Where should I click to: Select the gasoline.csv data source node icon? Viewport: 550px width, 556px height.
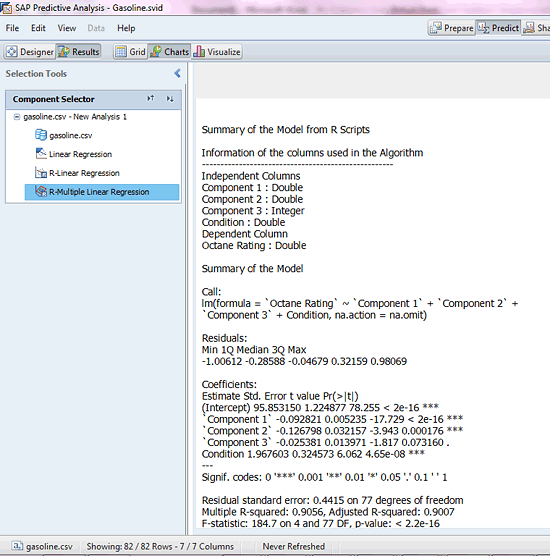[41, 135]
